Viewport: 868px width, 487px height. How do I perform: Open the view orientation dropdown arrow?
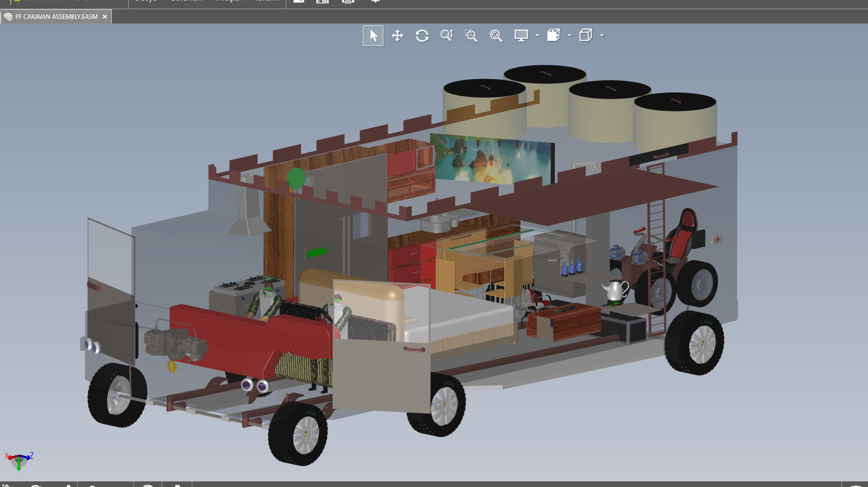coord(570,35)
